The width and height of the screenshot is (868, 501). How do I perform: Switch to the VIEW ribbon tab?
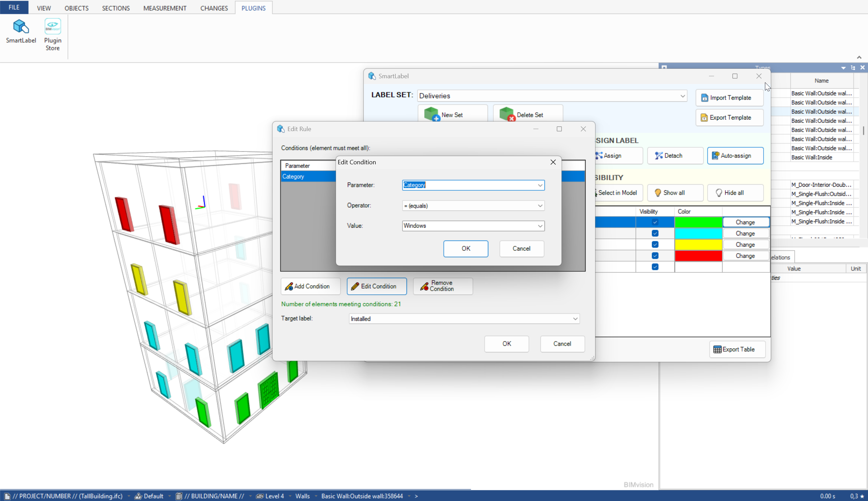pos(44,8)
